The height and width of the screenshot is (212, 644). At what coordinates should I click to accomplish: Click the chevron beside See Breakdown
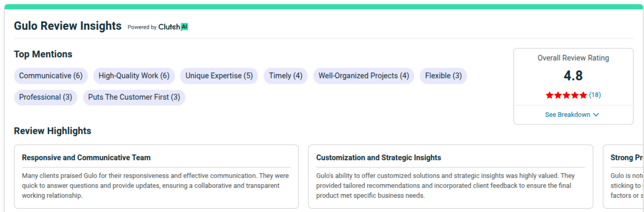click(x=596, y=115)
